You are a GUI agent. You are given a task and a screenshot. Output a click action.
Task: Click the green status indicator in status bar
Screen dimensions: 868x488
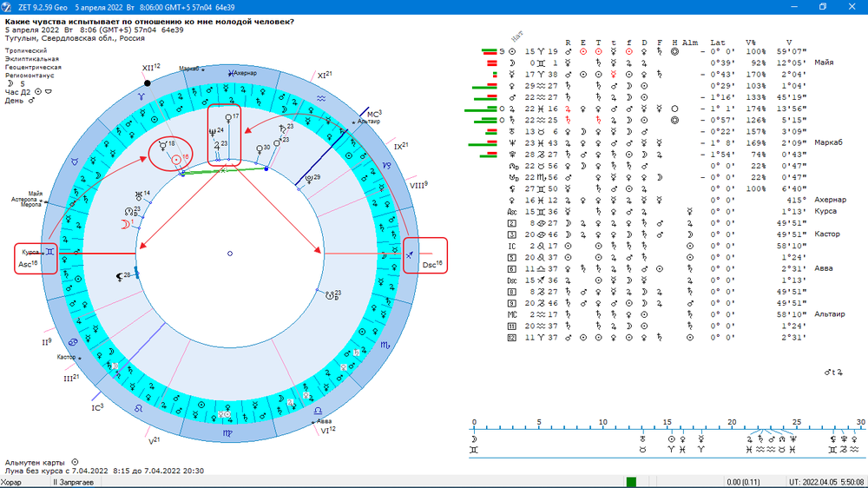pos(631,482)
